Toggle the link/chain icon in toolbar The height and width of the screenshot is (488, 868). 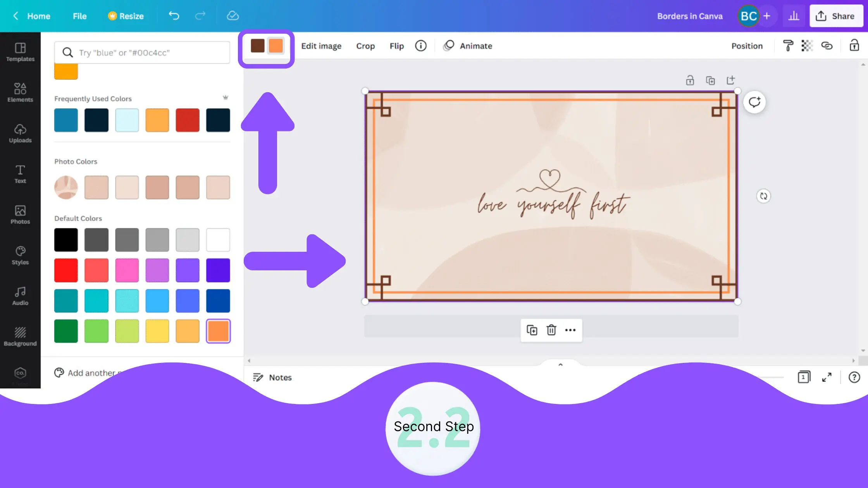(827, 46)
